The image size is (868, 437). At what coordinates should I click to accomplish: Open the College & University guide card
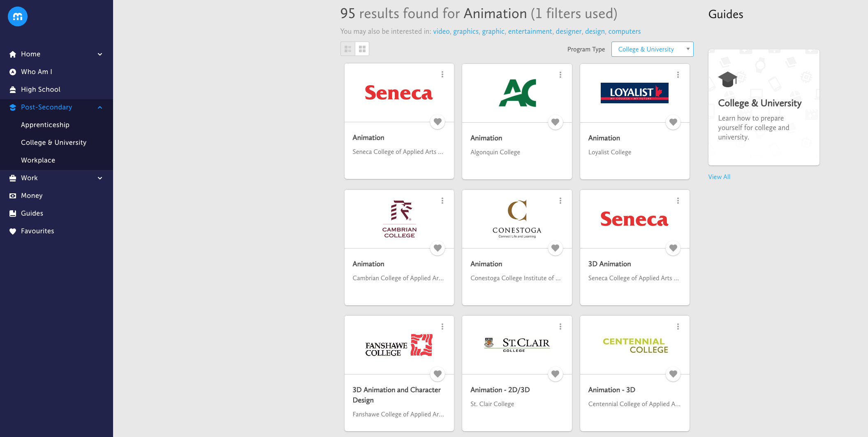pos(764,108)
